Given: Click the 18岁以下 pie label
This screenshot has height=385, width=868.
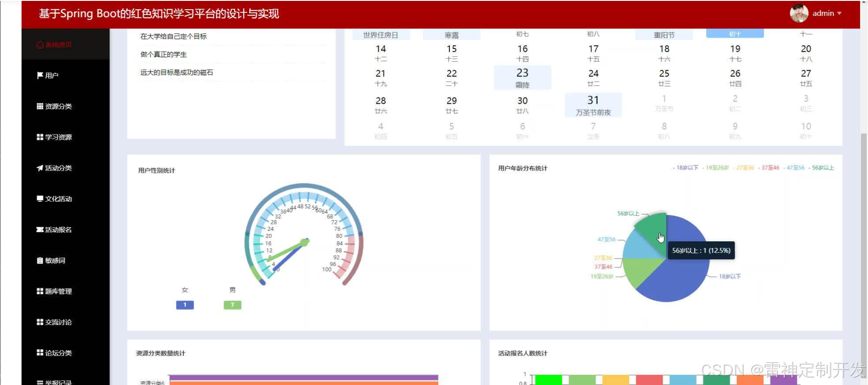Looking at the screenshot, I should pyautogui.click(x=730, y=276).
